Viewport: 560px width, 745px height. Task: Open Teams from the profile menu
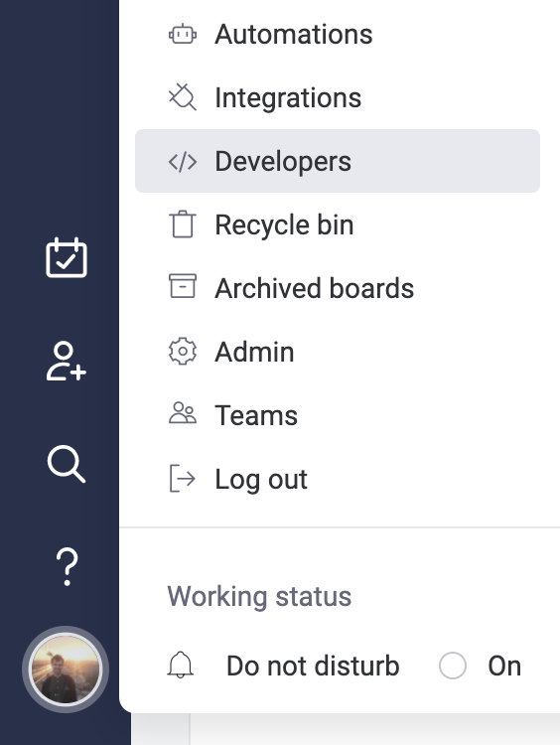click(x=338, y=415)
